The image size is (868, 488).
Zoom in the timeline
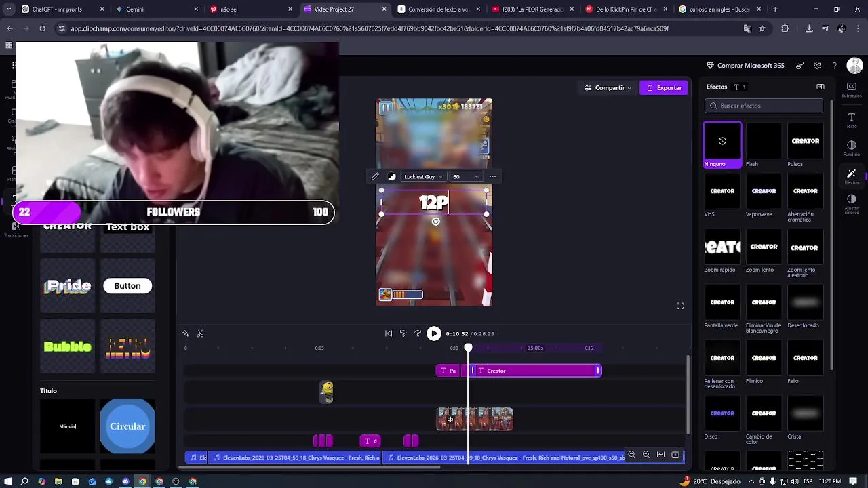coord(646,455)
